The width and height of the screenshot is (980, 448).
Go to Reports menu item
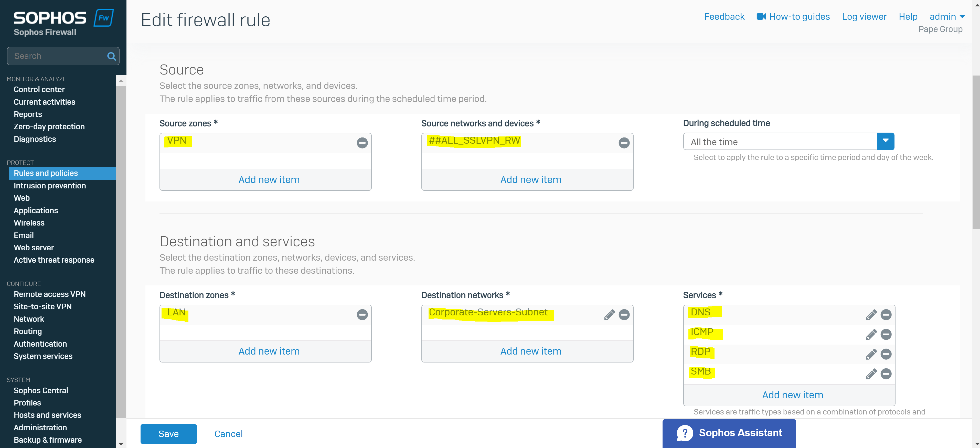point(28,114)
